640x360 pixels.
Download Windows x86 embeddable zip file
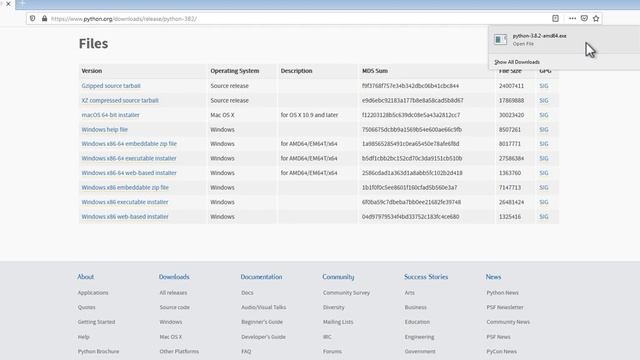coord(125,188)
